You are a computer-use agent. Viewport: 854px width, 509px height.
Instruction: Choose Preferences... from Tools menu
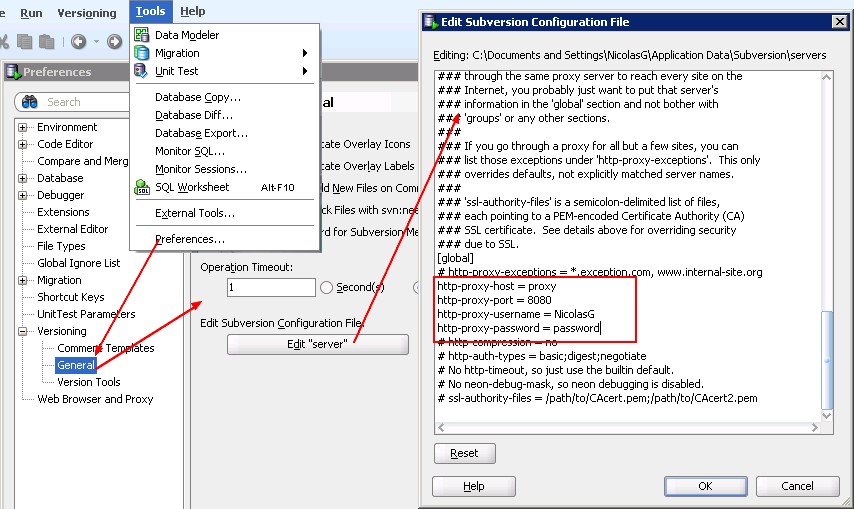(189, 239)
